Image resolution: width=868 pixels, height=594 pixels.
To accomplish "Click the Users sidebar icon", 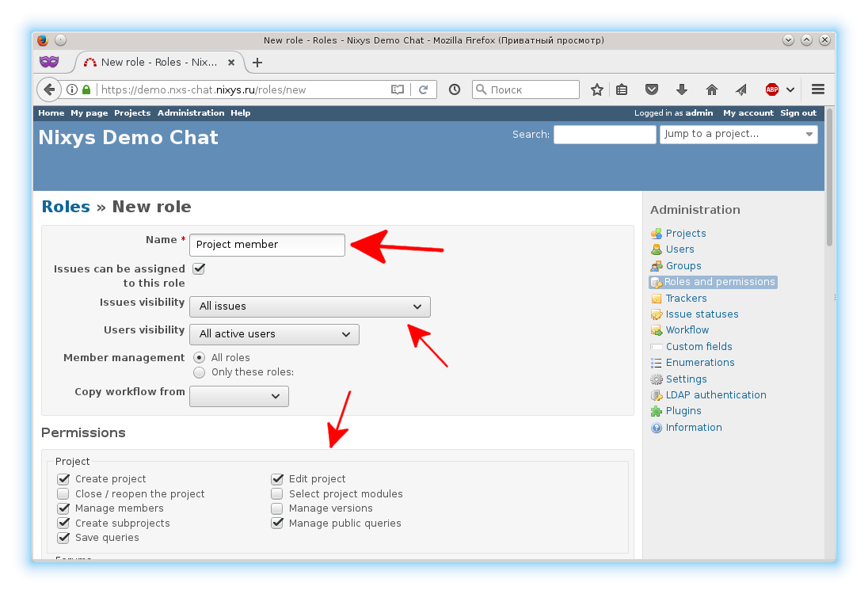I will tap(657, 249).
